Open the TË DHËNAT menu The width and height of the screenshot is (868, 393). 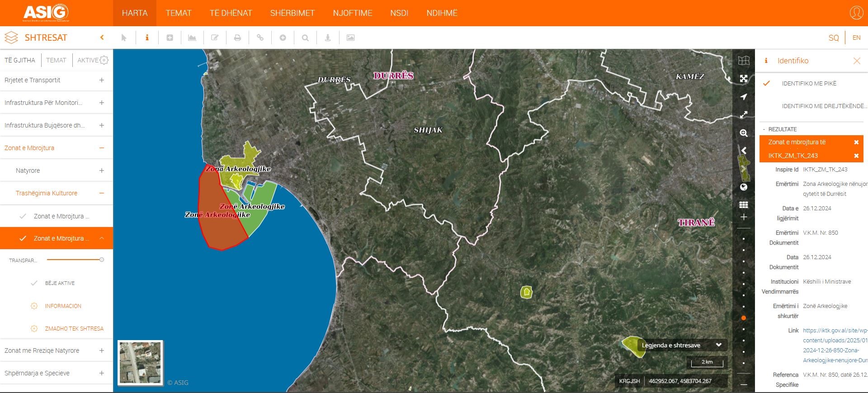pos(231,13)
